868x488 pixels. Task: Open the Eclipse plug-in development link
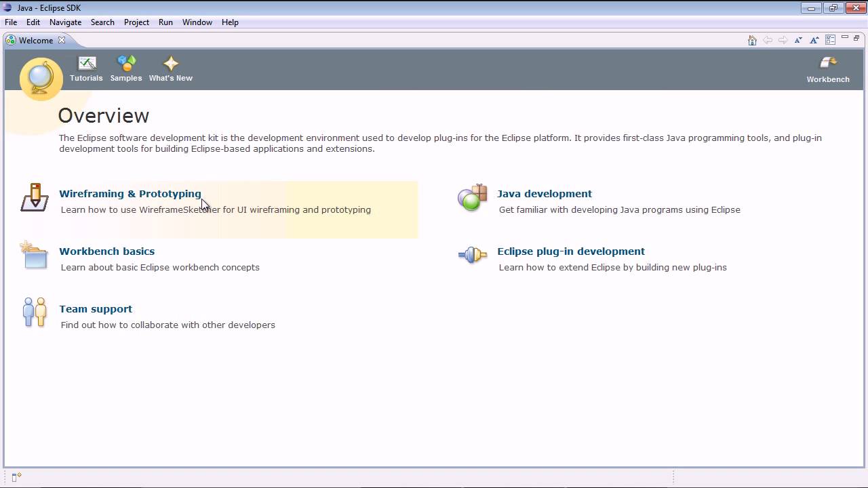tap(571, 251)
